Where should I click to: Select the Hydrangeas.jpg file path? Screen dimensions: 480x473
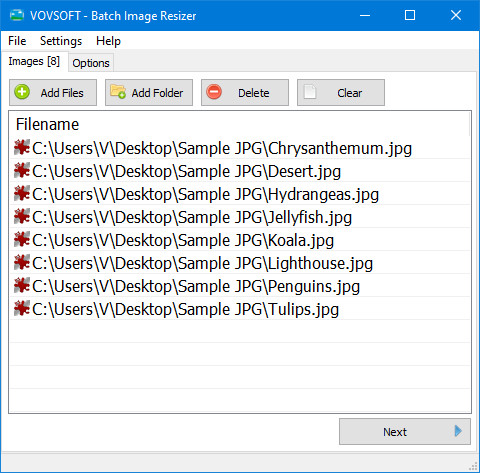pos(206,194)
